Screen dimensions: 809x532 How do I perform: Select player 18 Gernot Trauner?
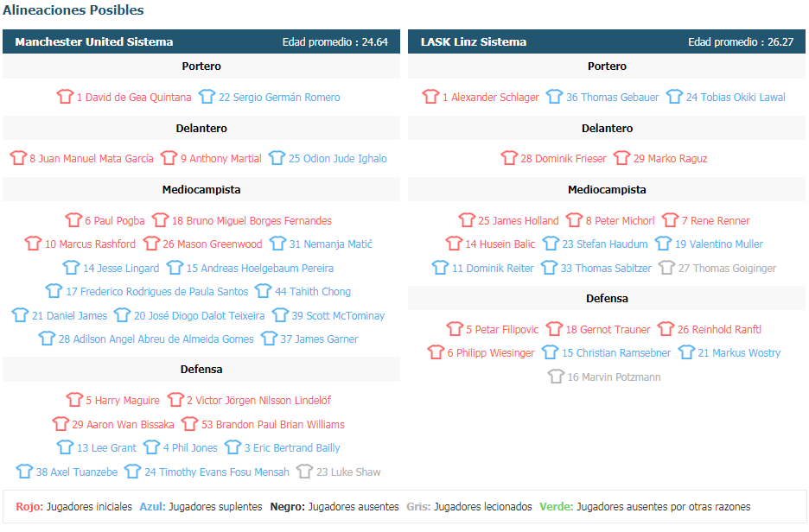608,330
